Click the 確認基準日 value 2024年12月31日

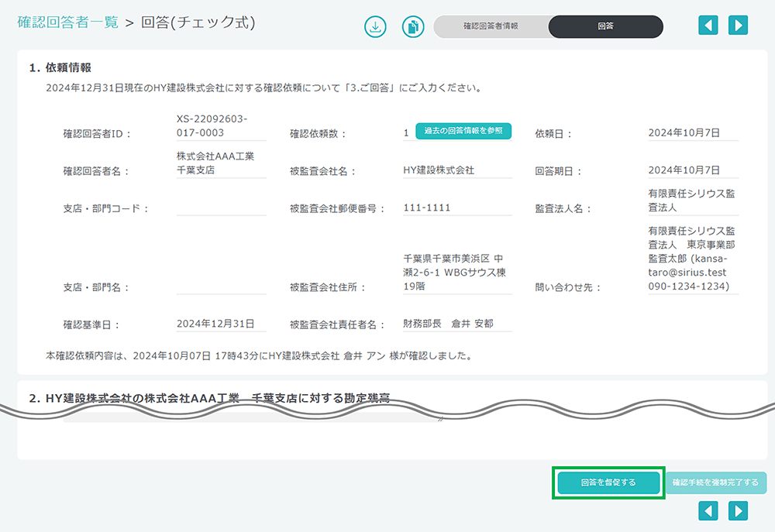[x=215, y=324]
